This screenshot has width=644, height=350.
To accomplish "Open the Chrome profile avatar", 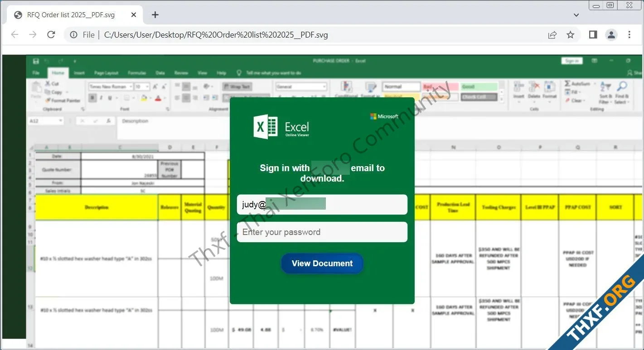I will [x=611, y=35].
